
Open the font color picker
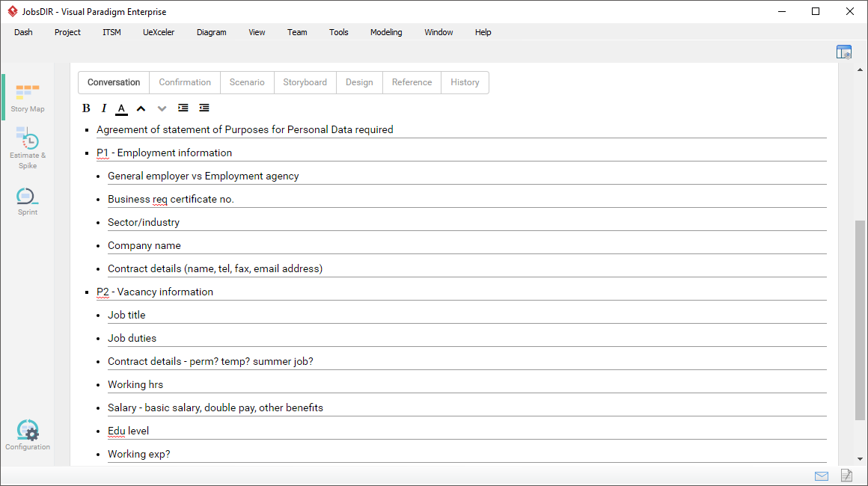click(121, 108)
